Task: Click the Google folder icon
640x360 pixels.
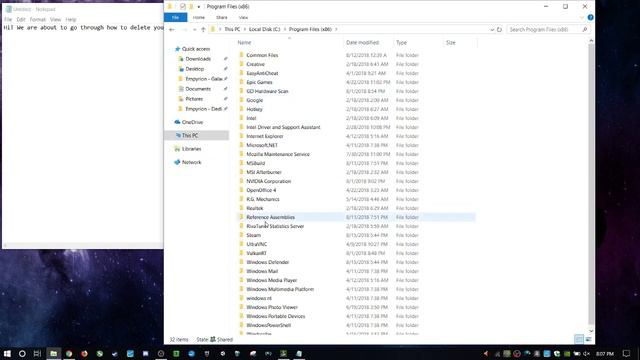Action: pos(241,100)
